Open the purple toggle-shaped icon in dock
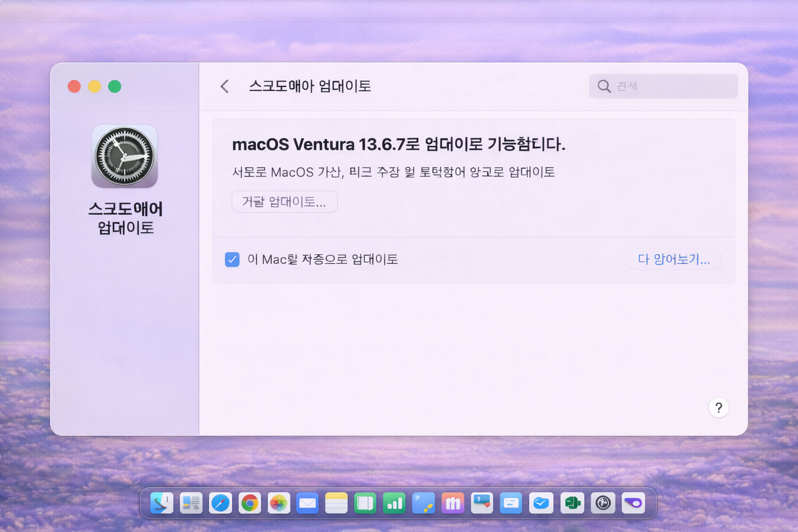 click(633, 503)
